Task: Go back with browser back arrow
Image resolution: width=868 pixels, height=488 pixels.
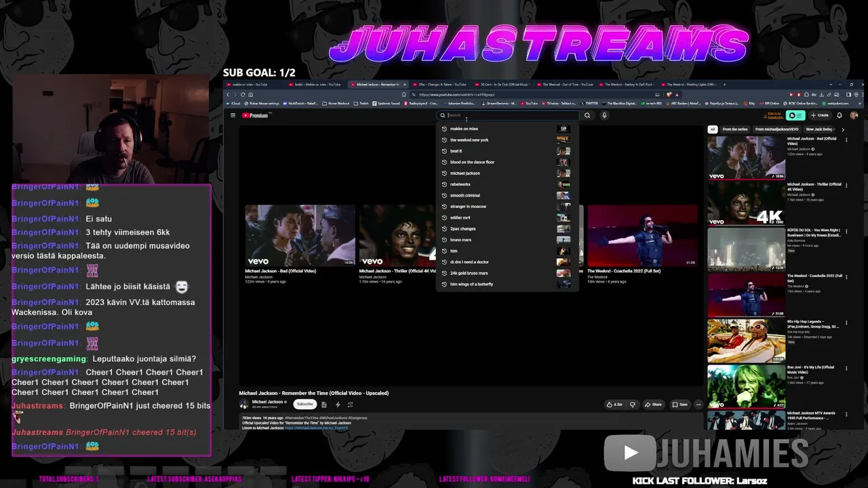Action: pos(228,95)
